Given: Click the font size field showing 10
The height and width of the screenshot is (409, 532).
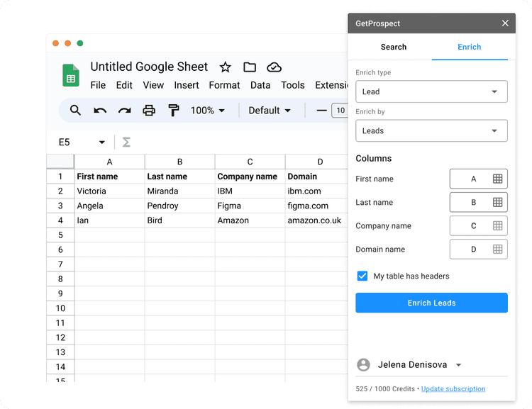Looking at the screenshot, I should tap(340, 110).
